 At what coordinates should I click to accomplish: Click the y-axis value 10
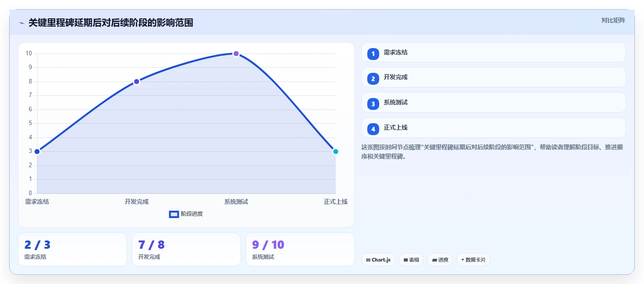(29, 54)
